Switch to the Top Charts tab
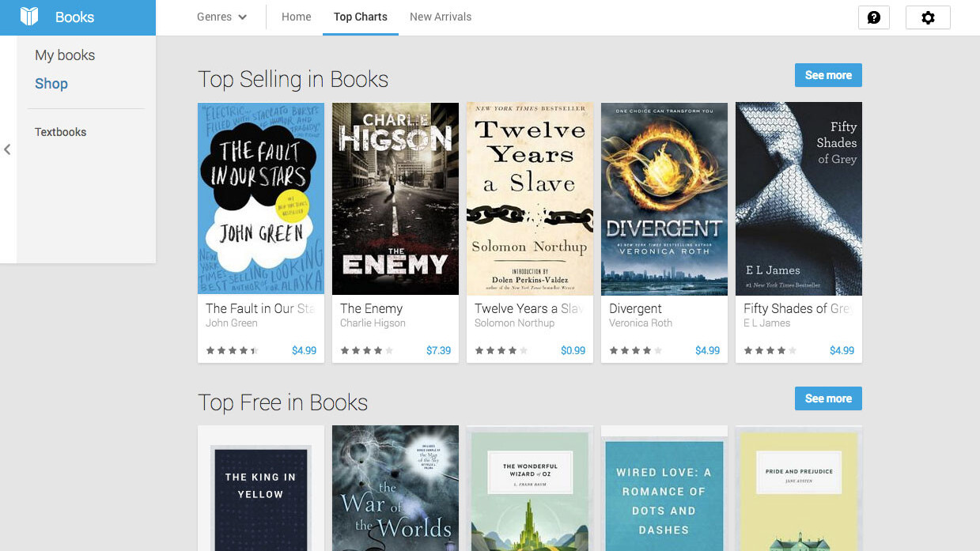This screenshot has height=551, width=980. pyautogui.click(x=361, y=17)
